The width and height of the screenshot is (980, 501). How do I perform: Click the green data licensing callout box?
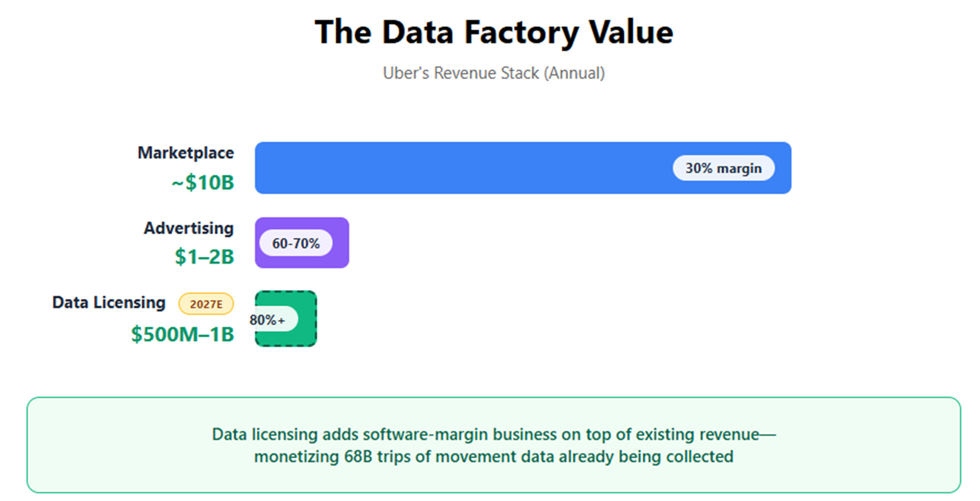click(494, 444)
